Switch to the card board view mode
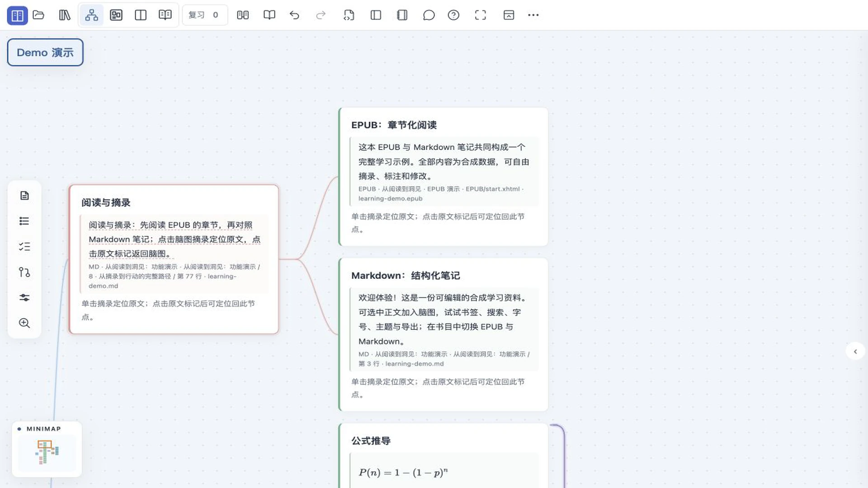 coord(116,15)
